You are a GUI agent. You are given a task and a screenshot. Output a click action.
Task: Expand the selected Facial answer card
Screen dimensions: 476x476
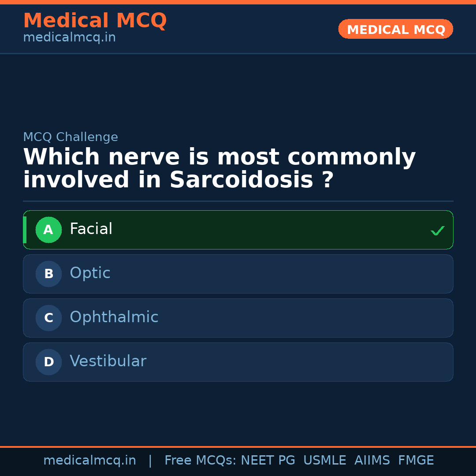[238, 230]
